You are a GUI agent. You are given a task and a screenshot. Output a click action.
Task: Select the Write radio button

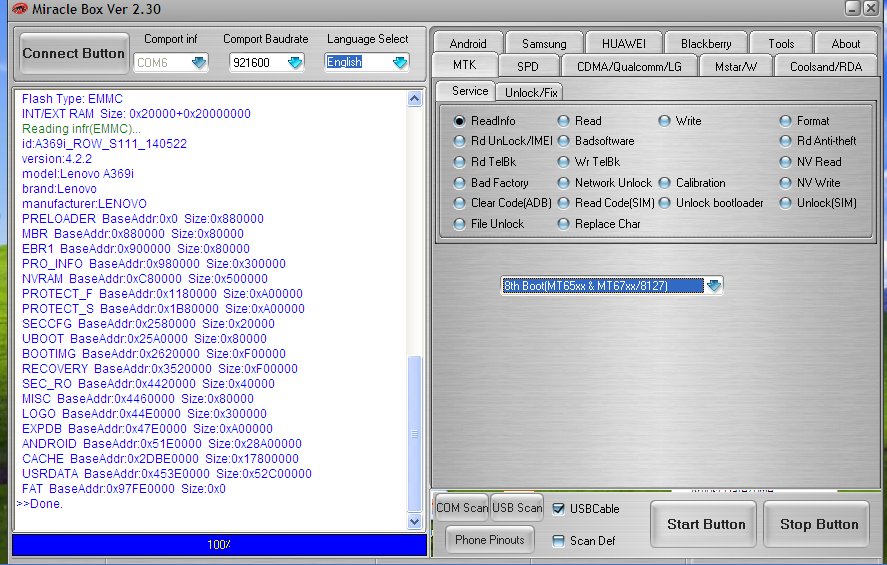click(664, 121)
